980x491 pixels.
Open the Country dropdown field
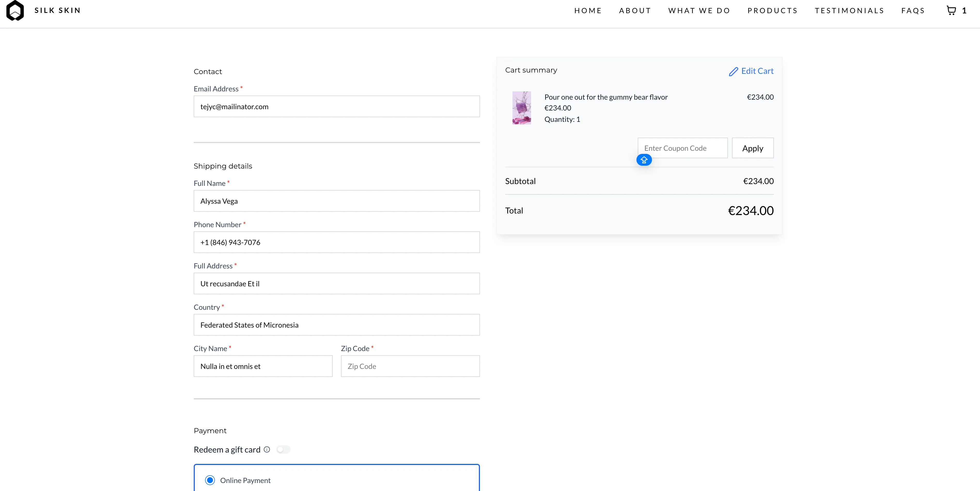point(336,325)
